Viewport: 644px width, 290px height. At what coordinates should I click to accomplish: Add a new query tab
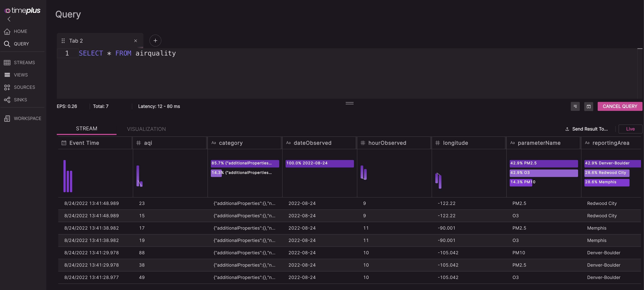155,41
